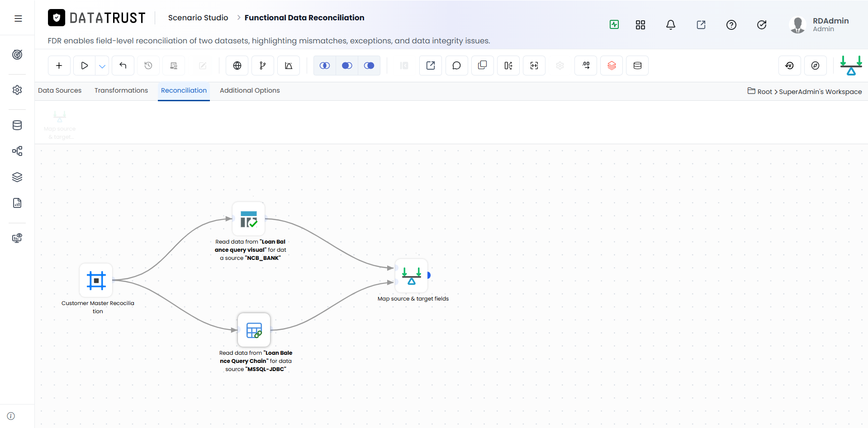868x428 pixels.
Task: Open layers icon in left sidebar
Action: [17, 177]
